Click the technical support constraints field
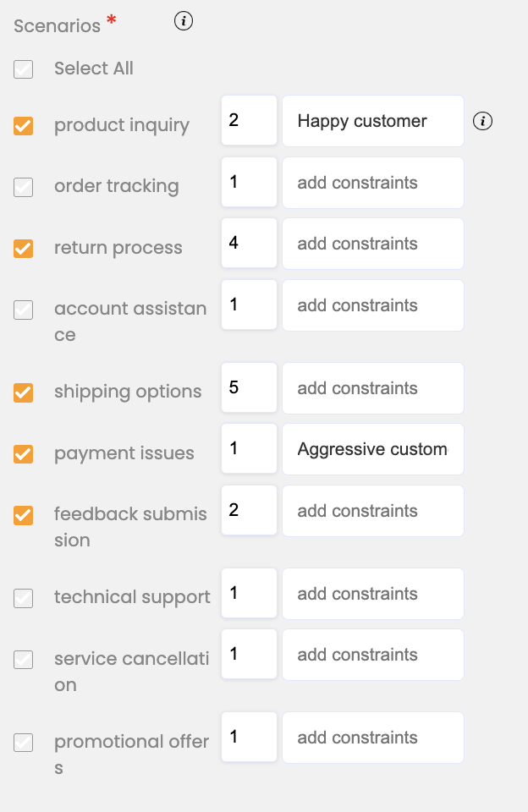Image resolution: width=528 pixels, height=812 pixels. click(372, 594)
